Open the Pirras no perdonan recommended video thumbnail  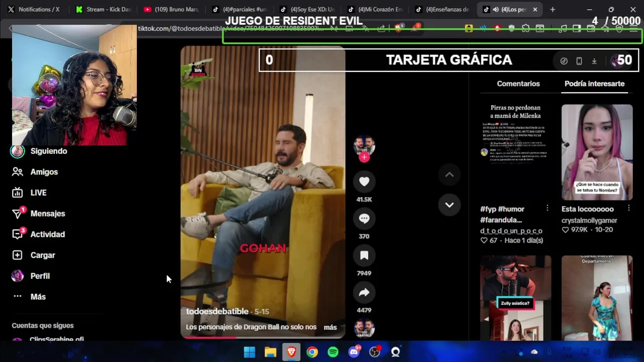point(516,152)
